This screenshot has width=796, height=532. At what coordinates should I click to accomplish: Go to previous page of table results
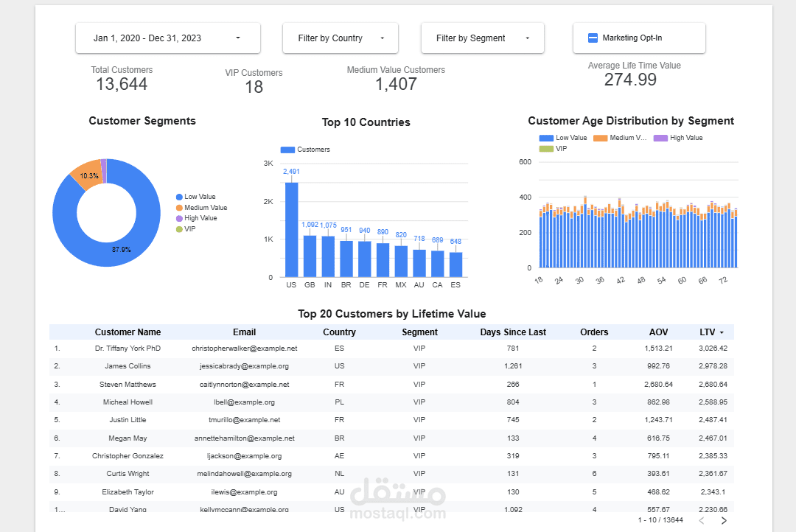(702, 520)
